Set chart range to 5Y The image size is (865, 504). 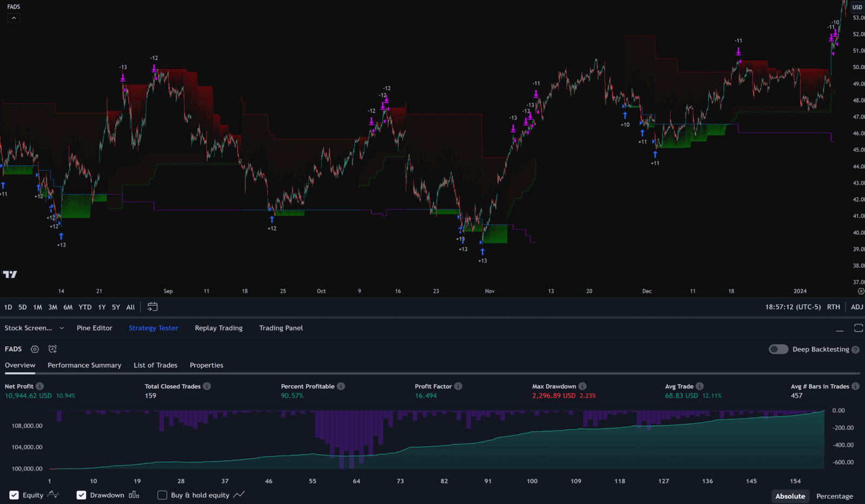pyautogui.click(x=116, y=307)
